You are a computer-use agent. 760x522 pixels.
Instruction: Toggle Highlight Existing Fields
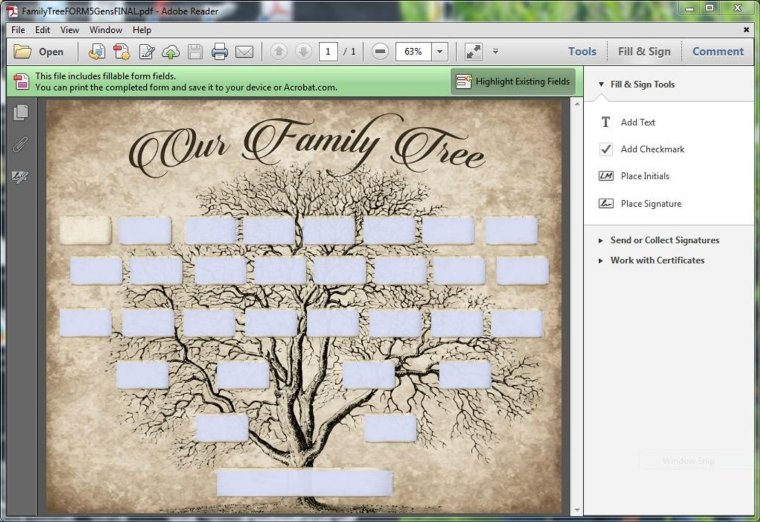point(513,82)
